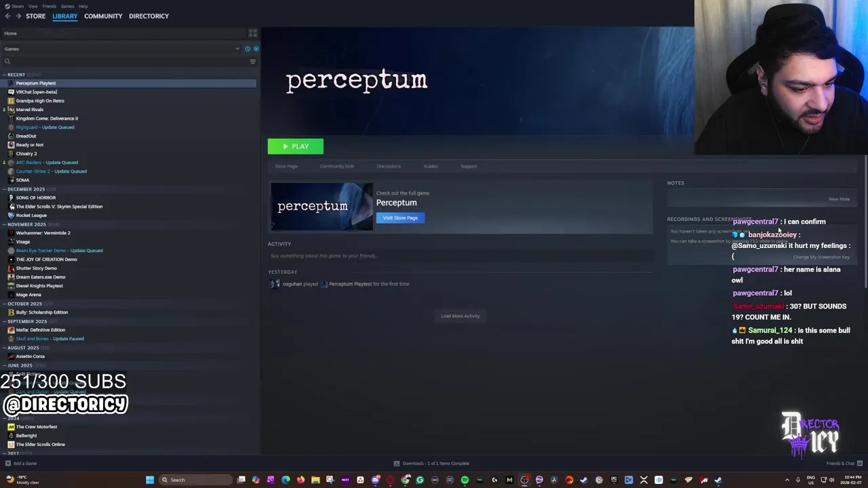Viewport: 868px width, 488px height.
Task: Open Friends & Chat
Action: click(x=844, y=464)
